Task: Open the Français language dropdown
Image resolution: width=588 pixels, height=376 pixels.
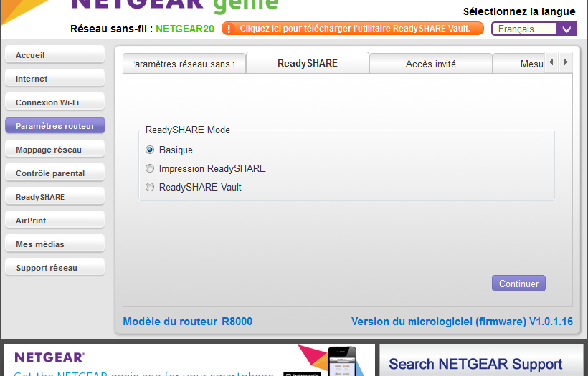Action: (534, 29)
